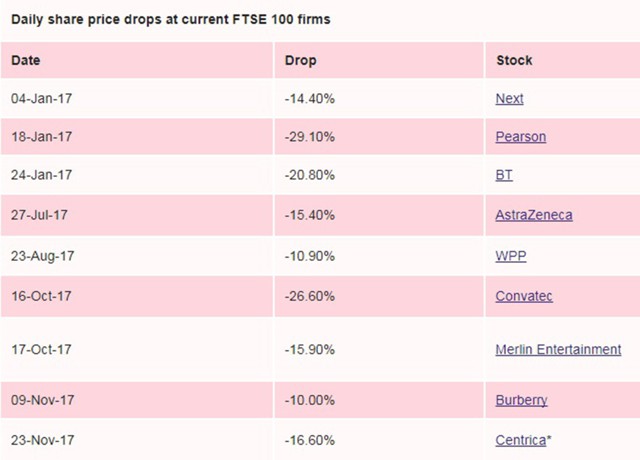Image resolution: width=640 pixels, height=460 pixels.
Task: Click the -26.60% drop value
Action: pyautogui.click(x=309, y=296)
